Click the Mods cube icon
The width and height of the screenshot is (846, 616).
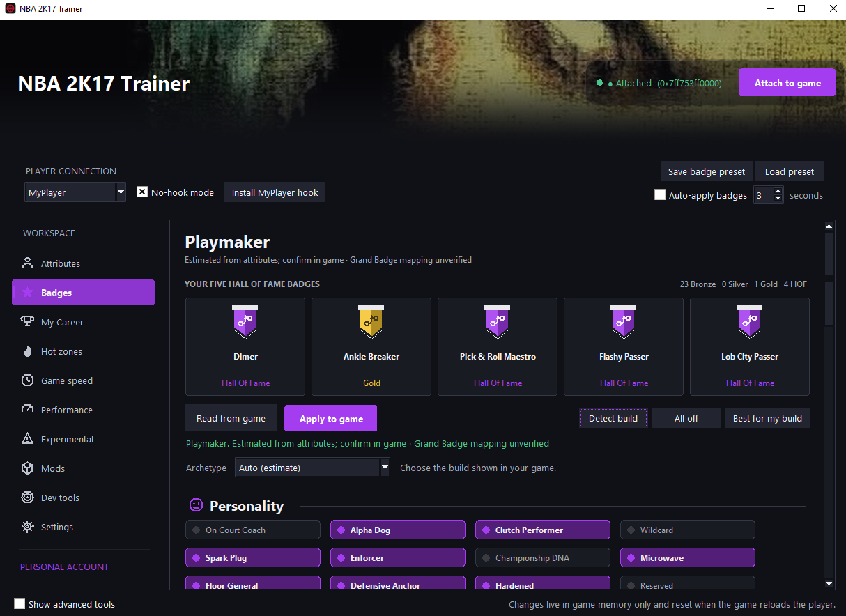(x=27, y=468)
